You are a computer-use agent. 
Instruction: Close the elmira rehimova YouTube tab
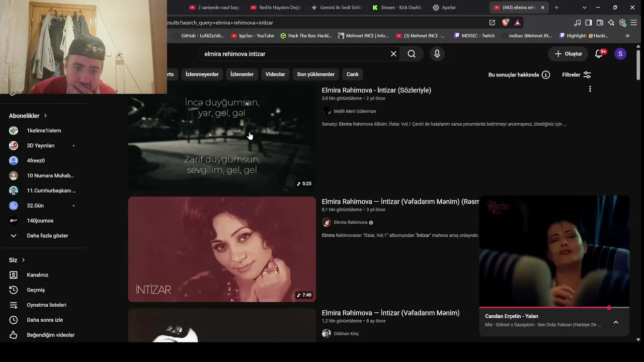(x=542, y=8)
